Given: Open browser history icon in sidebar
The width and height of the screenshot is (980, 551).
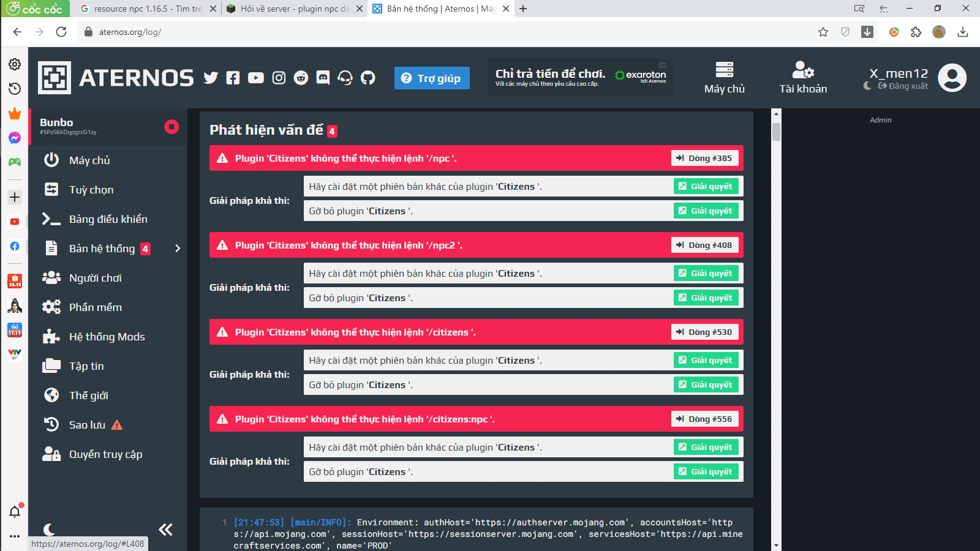Looking at the screenshot, I should click(15, 89).
